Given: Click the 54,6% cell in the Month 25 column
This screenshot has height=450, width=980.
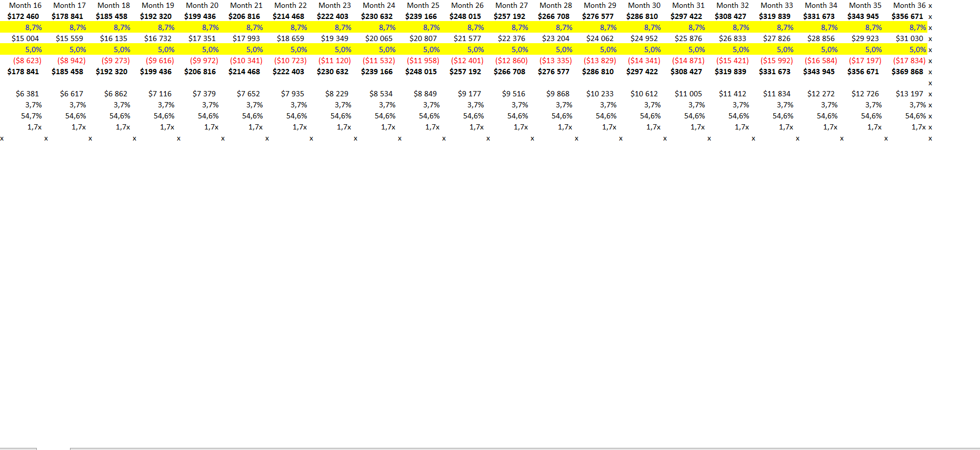Looking at the screenshot, I should click(429, 116).
